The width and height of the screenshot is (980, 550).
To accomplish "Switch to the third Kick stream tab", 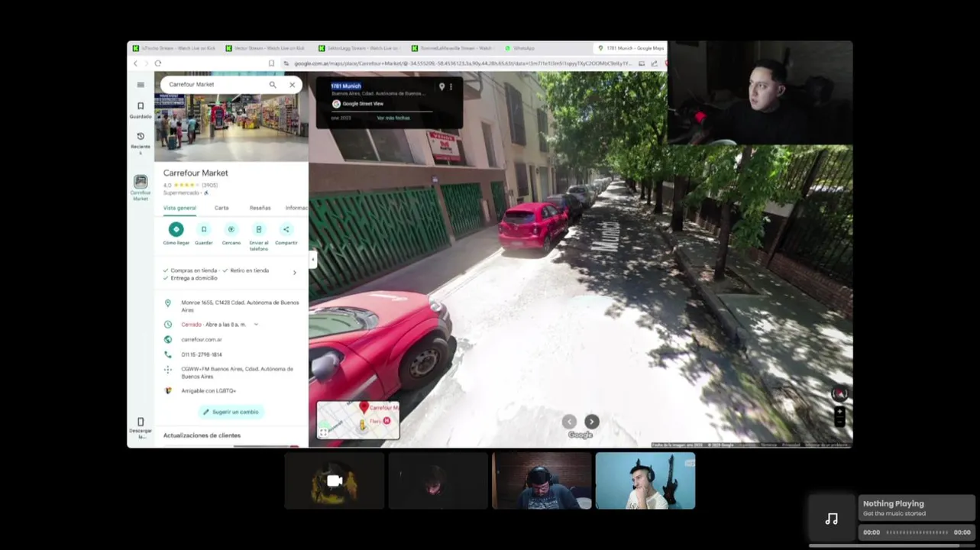I will pos(359,48).
